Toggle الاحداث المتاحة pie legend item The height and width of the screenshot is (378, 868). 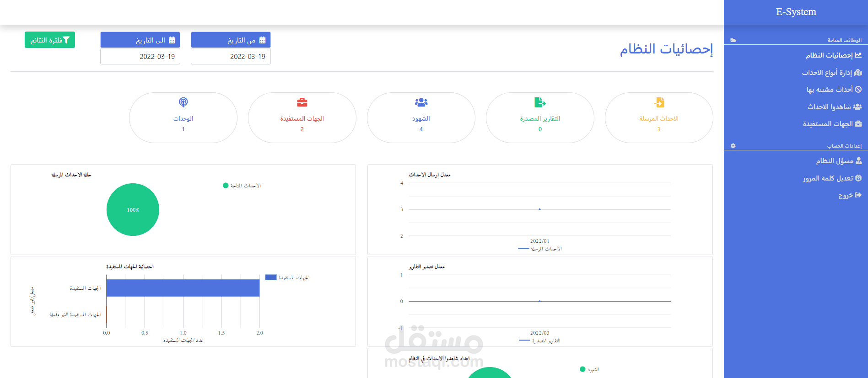(242, 186)
